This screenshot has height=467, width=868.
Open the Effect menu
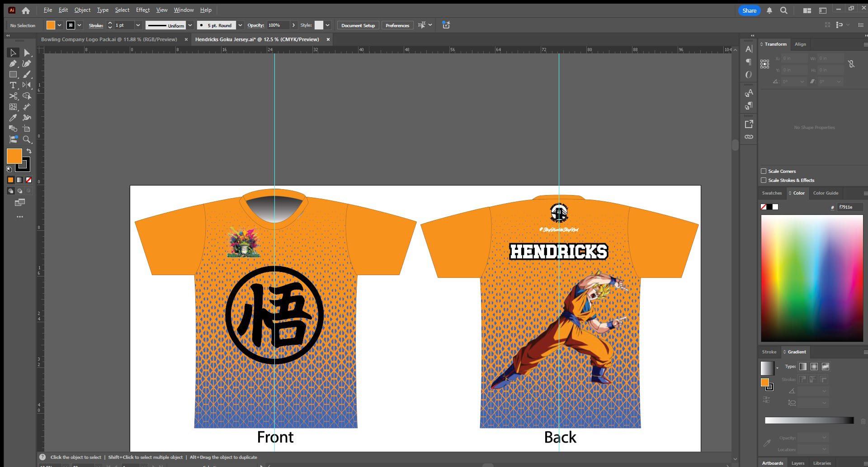tap(142, 10)
